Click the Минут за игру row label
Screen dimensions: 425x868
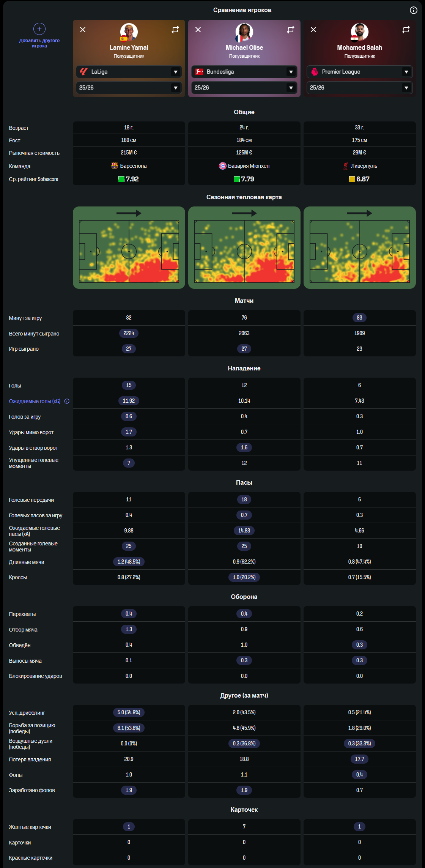pyautogui.click(x=25, y=318)
